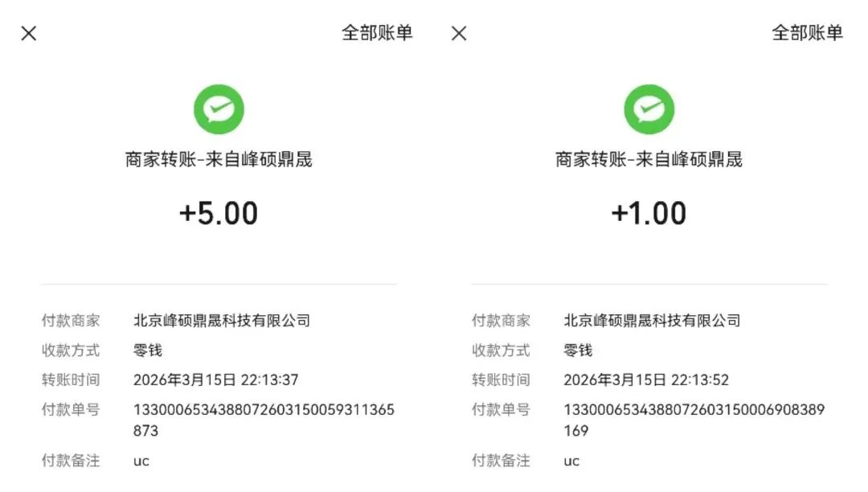
Task: Tap the WeChat Pay icon above +1.00
Action: (x=649, y=109)
